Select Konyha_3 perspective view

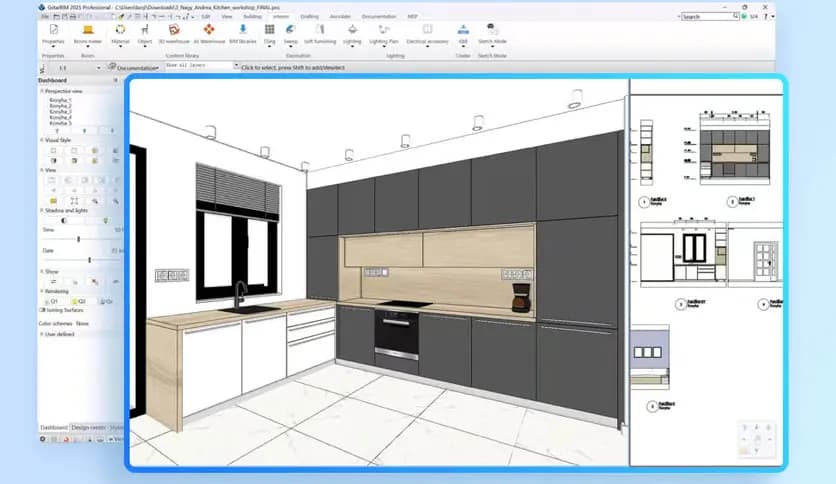coord(60,112)
